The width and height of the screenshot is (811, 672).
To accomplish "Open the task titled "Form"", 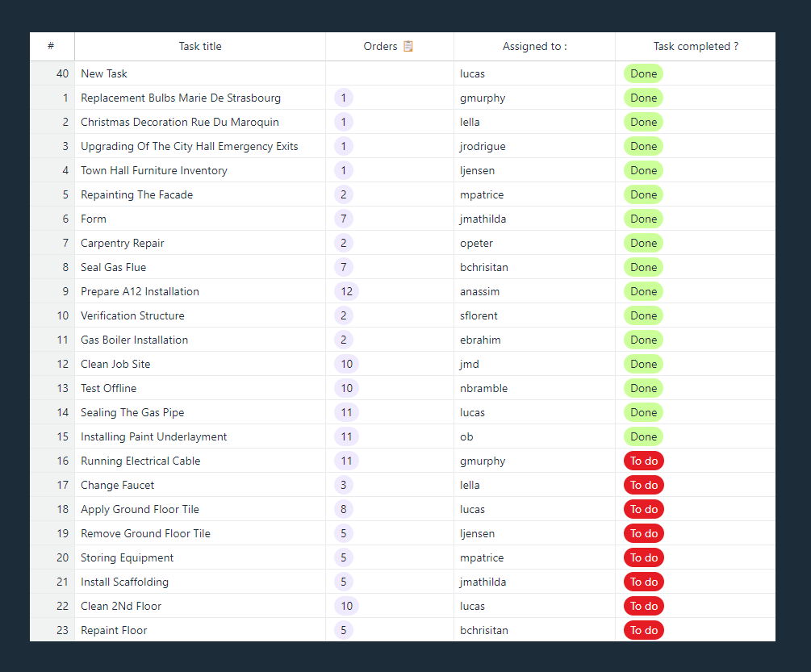I will point(93,219).
